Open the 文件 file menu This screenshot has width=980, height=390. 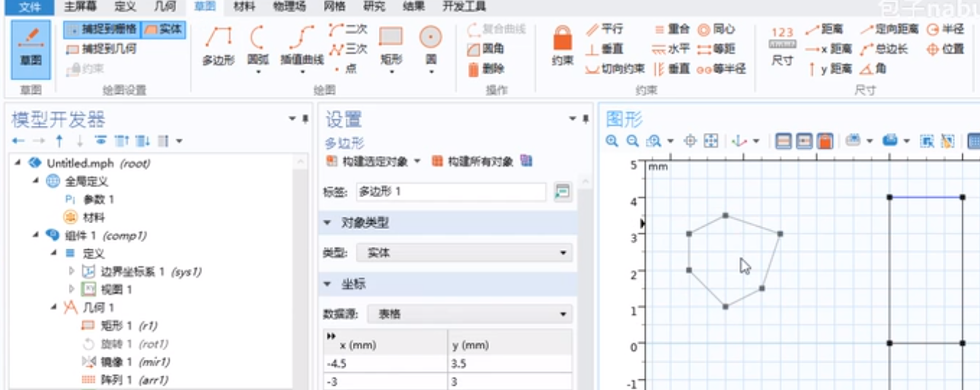[30, 7]
